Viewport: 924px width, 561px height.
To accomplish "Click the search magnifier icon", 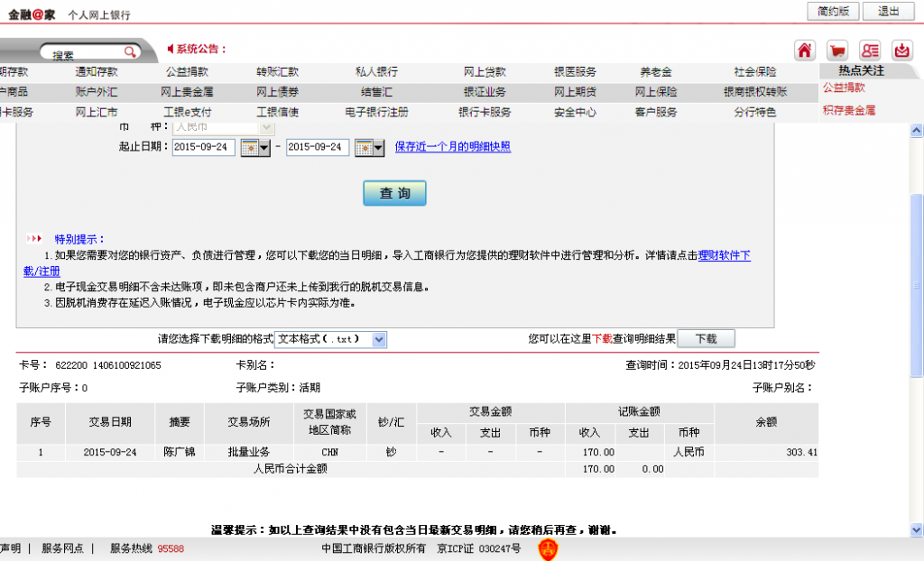I will tap(132, 51).
